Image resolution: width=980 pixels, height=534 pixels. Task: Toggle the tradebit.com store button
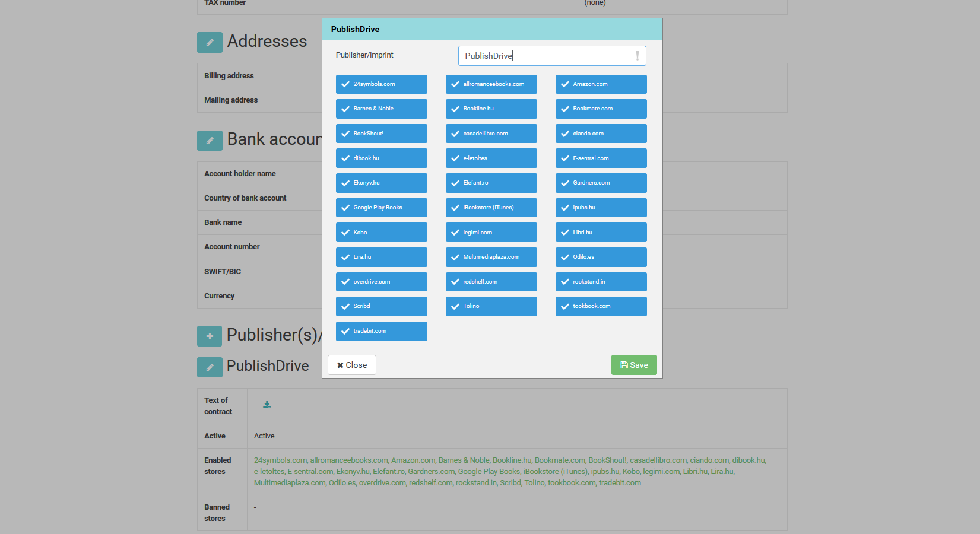click(382, 331)
